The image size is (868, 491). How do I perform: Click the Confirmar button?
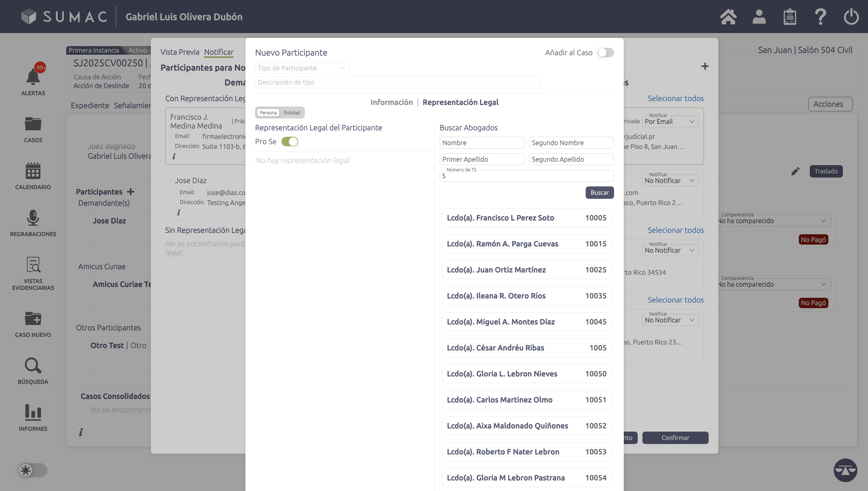(x=675, y=438)
